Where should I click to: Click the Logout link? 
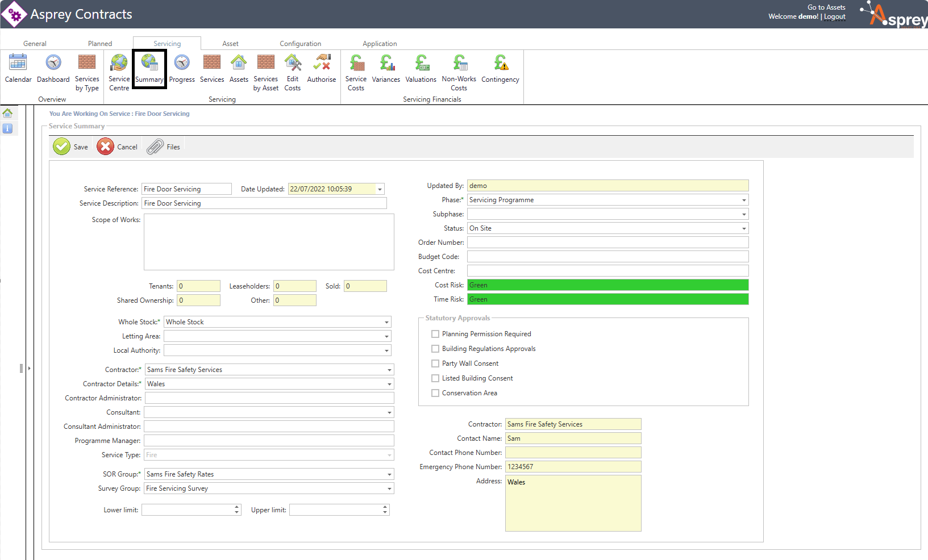[835, 17]
